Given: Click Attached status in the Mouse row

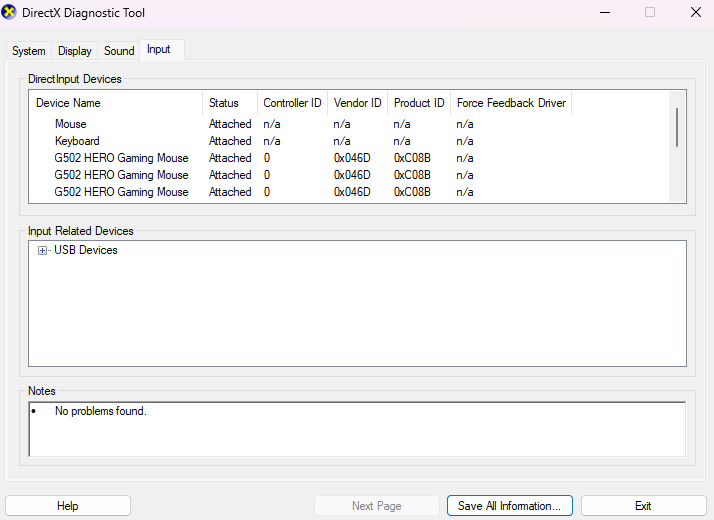Looking at the screenshot, I should [230, 124].
